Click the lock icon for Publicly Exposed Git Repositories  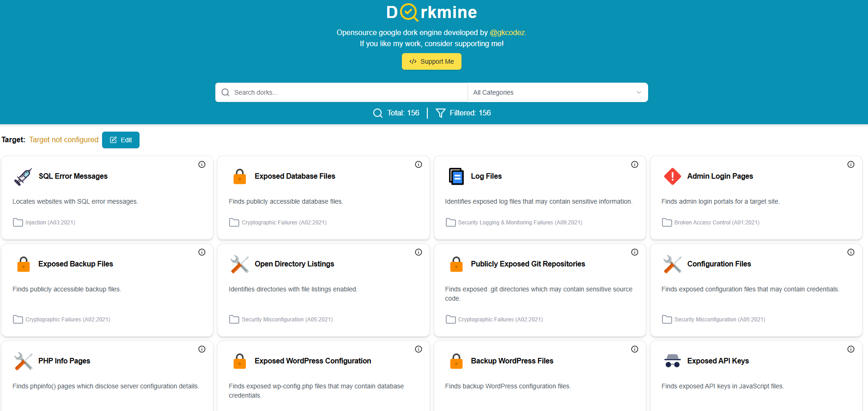(456, 264)
